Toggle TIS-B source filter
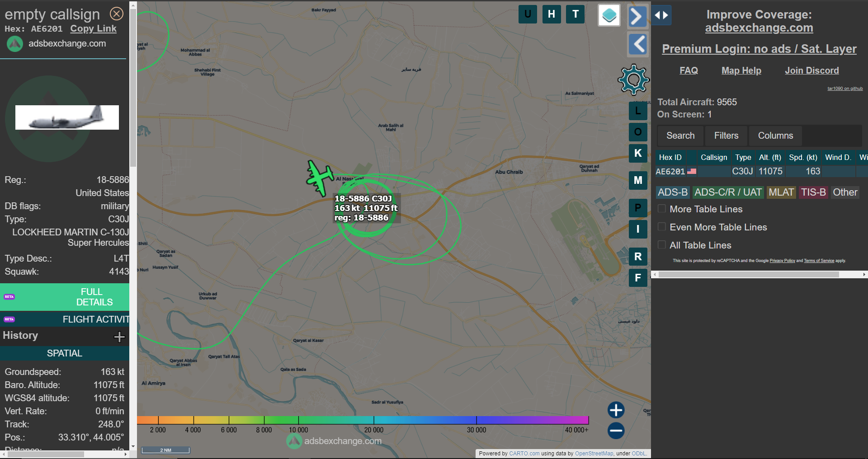The width and height of the screenshot is (868, 459). coord(813,192)
